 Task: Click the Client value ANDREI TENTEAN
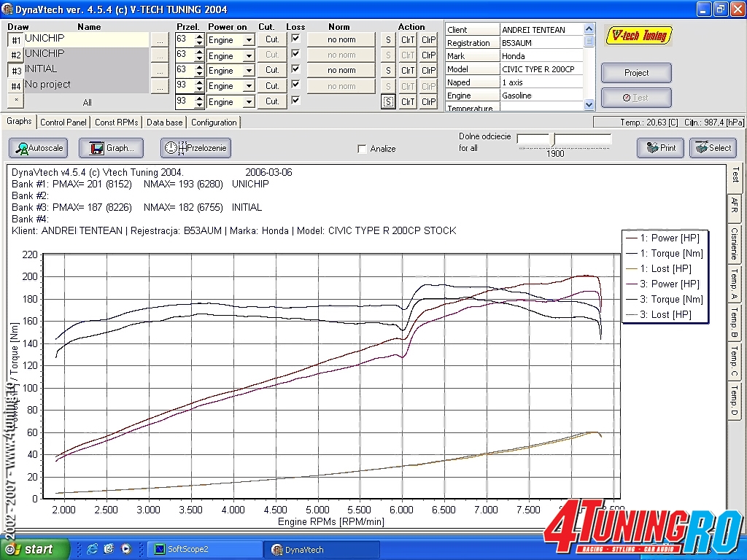(x=542, y=29)
